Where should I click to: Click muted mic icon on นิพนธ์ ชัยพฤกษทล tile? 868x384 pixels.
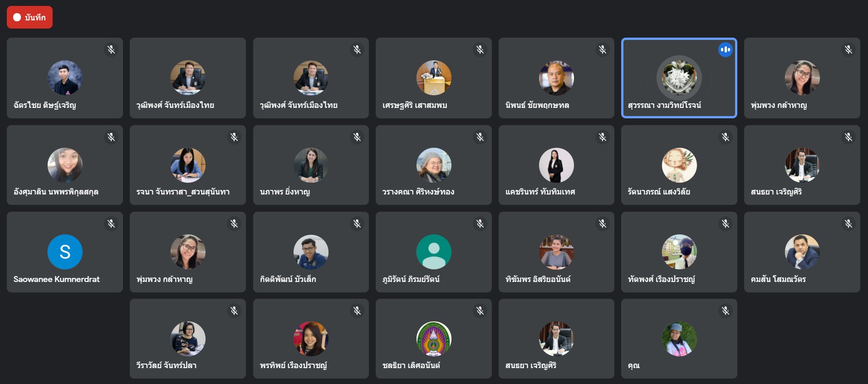click(x=603, y=49)
